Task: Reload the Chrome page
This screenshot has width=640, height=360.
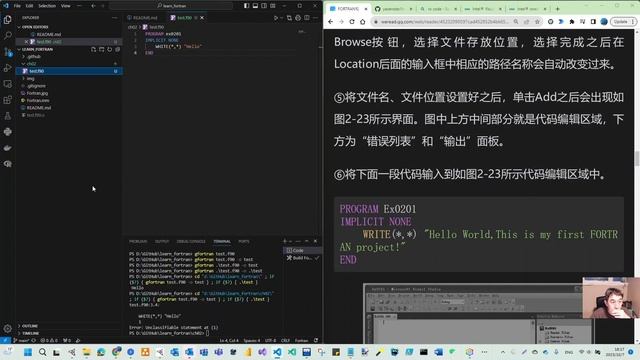Action: click(352, 22)
